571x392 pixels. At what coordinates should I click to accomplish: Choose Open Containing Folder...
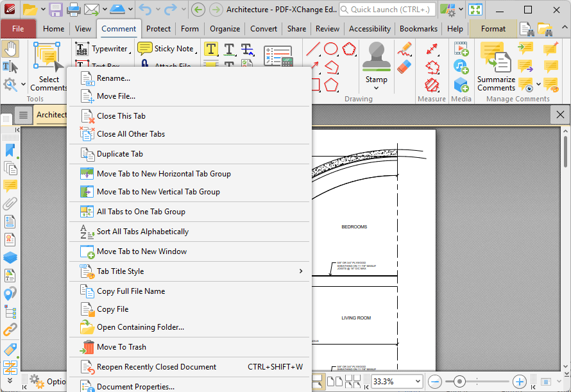[x=189, y=327]
